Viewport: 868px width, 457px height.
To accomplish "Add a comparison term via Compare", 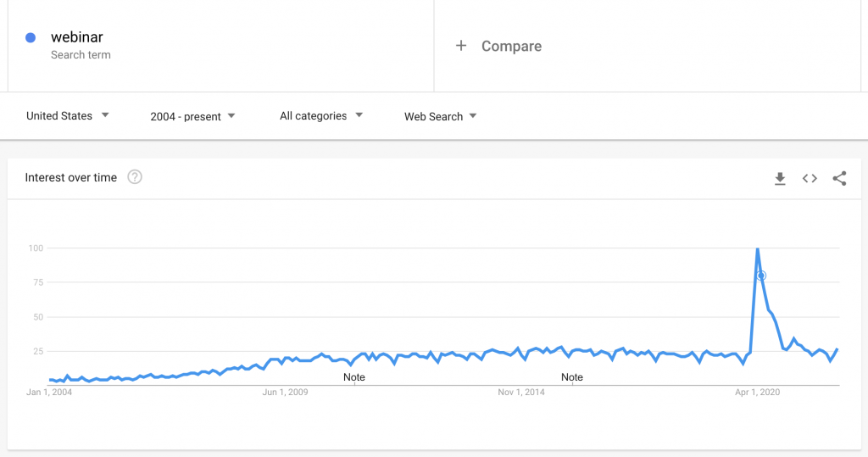I will (x=511, y=46).
